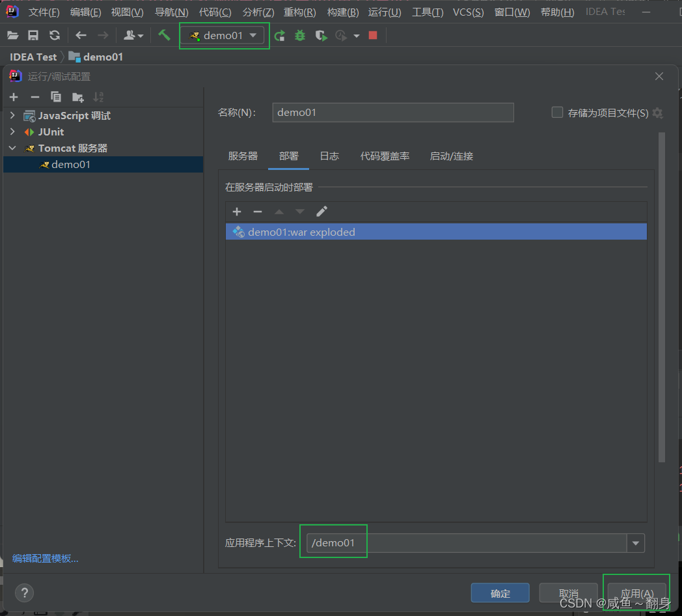
Task: Switch to the 日志 tab
Action: click(329, 156)
